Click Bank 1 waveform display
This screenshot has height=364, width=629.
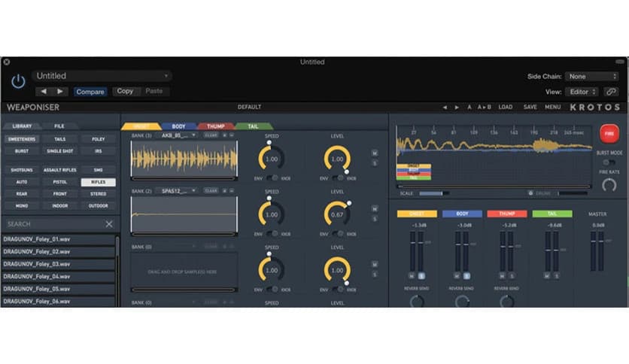tap(184, 159)
